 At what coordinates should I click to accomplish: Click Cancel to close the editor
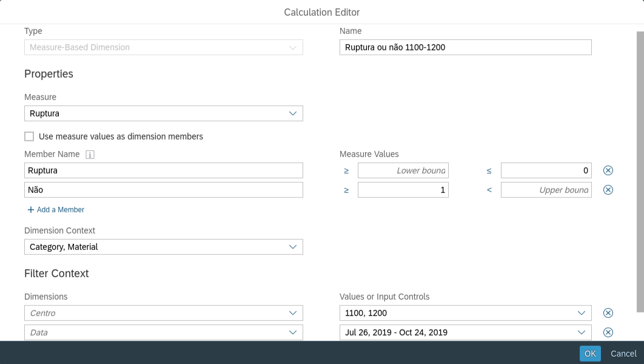(623, 354)
